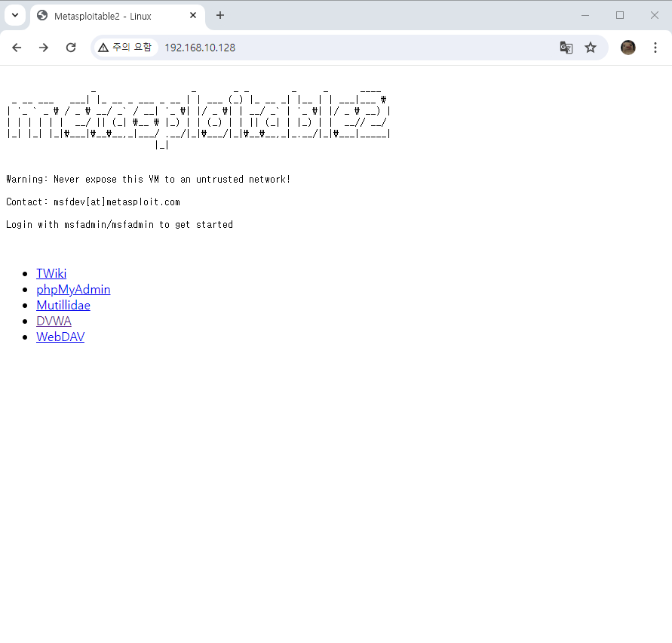The image size is (672, 643).
Task: Go forward to the next page
Action: 44,48
